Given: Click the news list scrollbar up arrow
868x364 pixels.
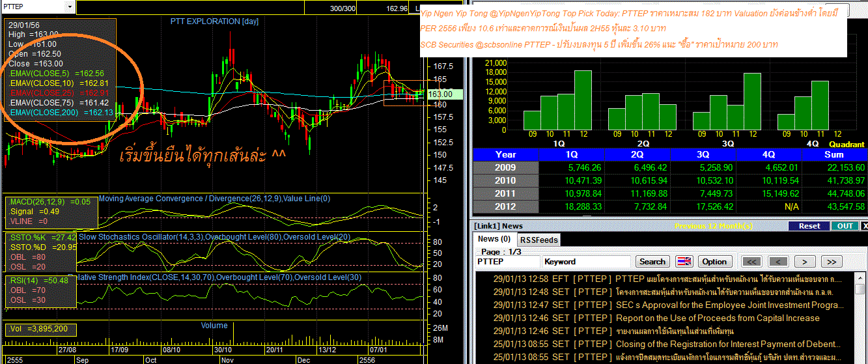Looking at the screenshot, I should tap(860, 277).
